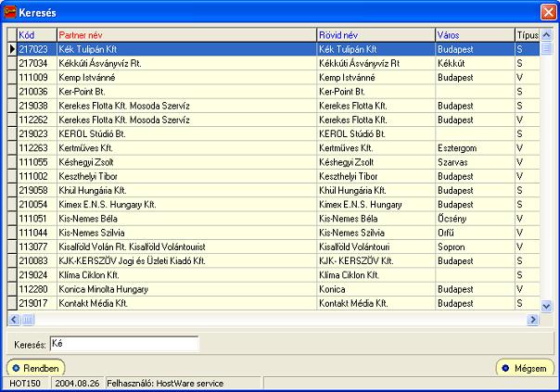Click code cell 111051
The image size is (560, 392).
pos(37,219)
